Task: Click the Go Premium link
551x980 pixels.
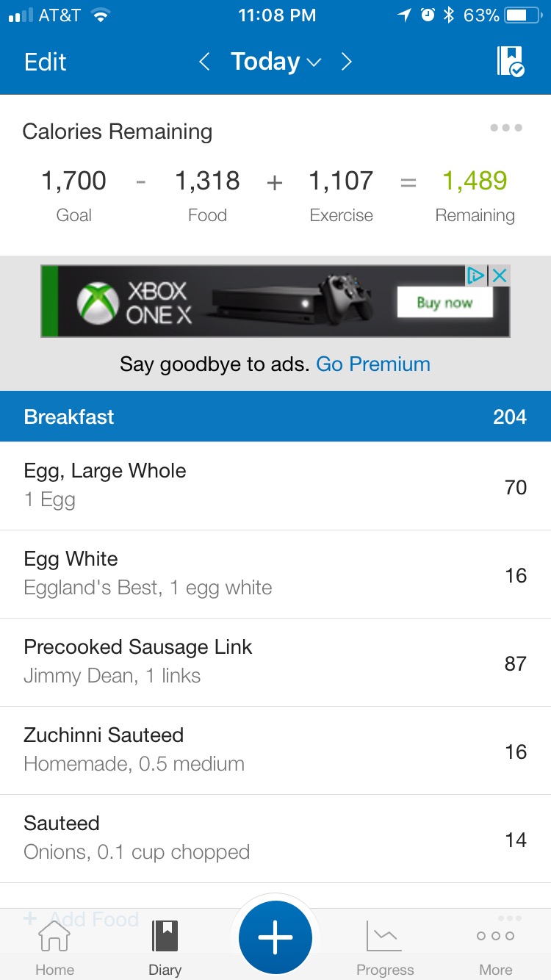Action: [373, 364]
